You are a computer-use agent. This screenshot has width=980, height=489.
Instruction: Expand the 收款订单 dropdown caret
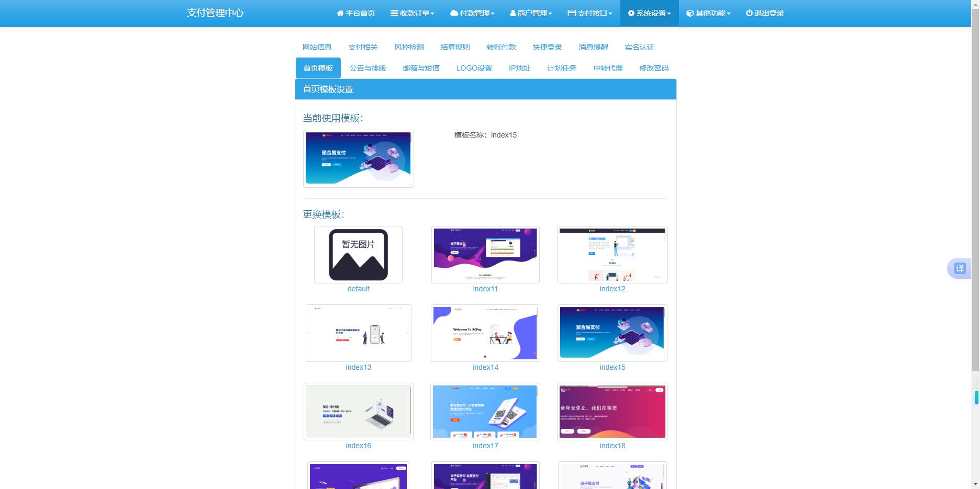coord(432,14)
